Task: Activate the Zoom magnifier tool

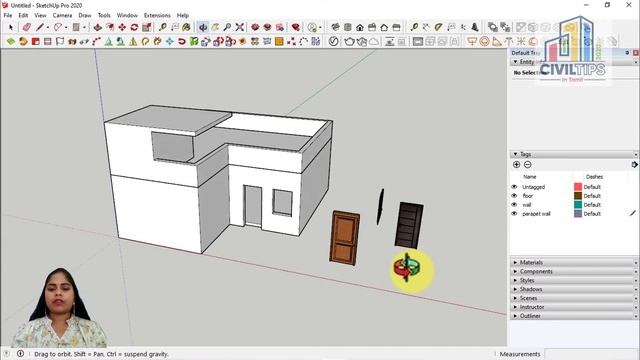Action: point(227,27)
